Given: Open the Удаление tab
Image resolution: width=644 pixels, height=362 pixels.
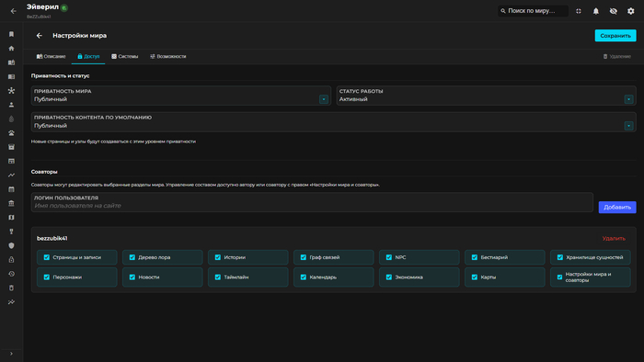Looking at the screenshot, I should 617,57.
